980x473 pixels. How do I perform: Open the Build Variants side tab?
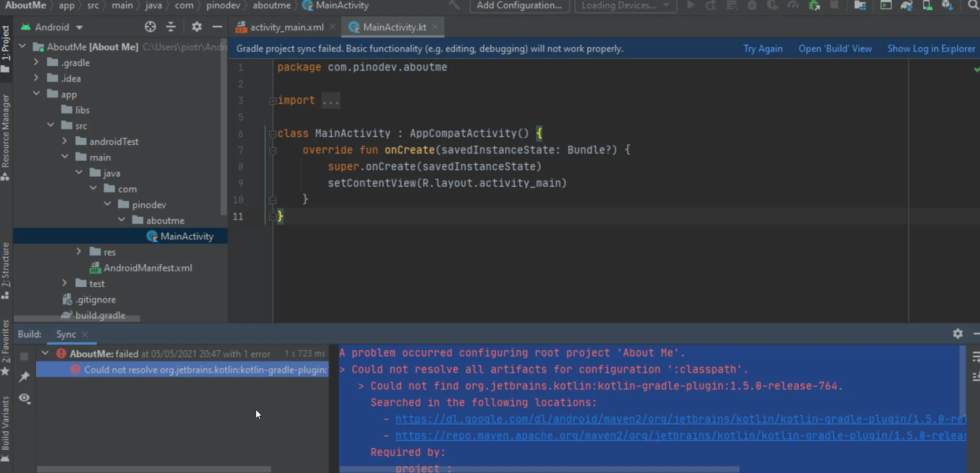tap(6, 428)
